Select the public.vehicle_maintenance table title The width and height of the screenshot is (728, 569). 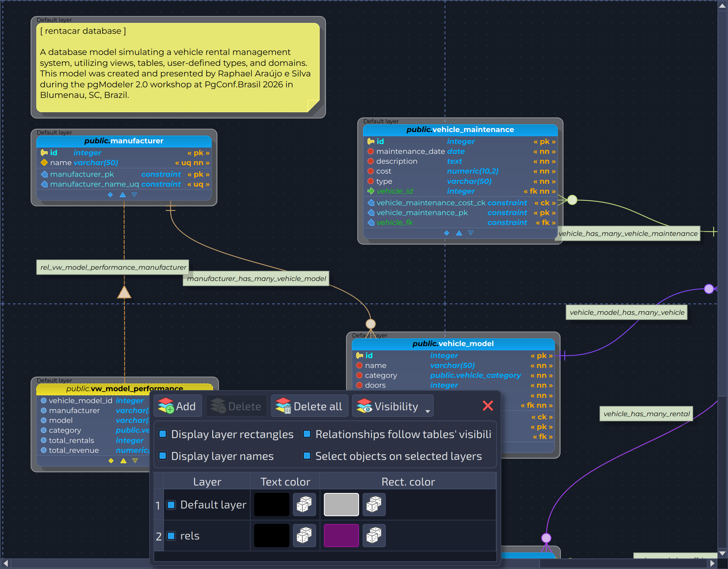[x=460, y=130]
